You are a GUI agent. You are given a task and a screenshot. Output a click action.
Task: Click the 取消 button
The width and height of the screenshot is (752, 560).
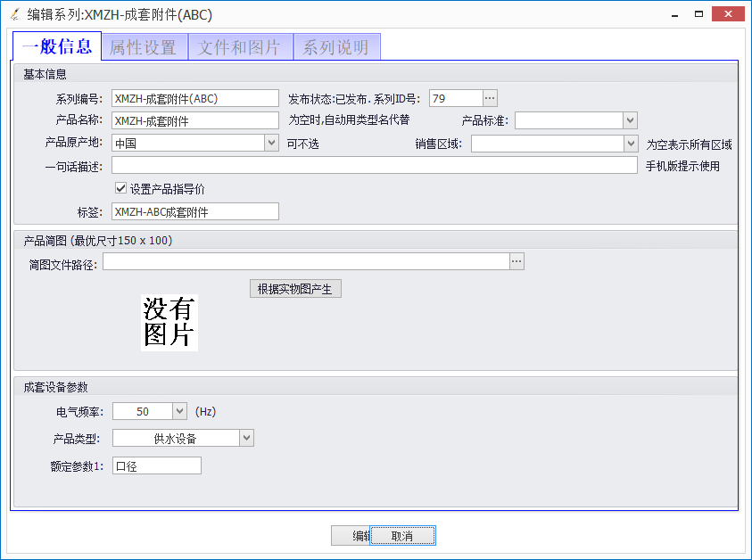pos(402,536)
